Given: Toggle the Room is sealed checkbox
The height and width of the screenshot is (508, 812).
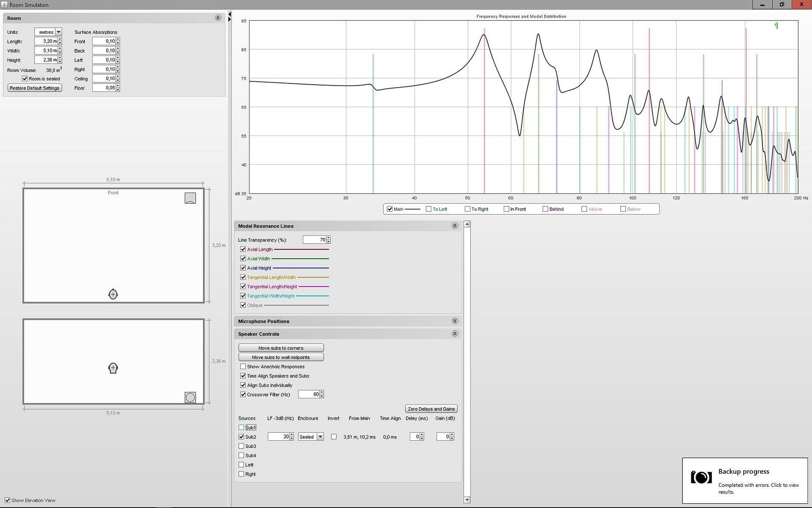Looking at the screenshot, I should [25, 79].
